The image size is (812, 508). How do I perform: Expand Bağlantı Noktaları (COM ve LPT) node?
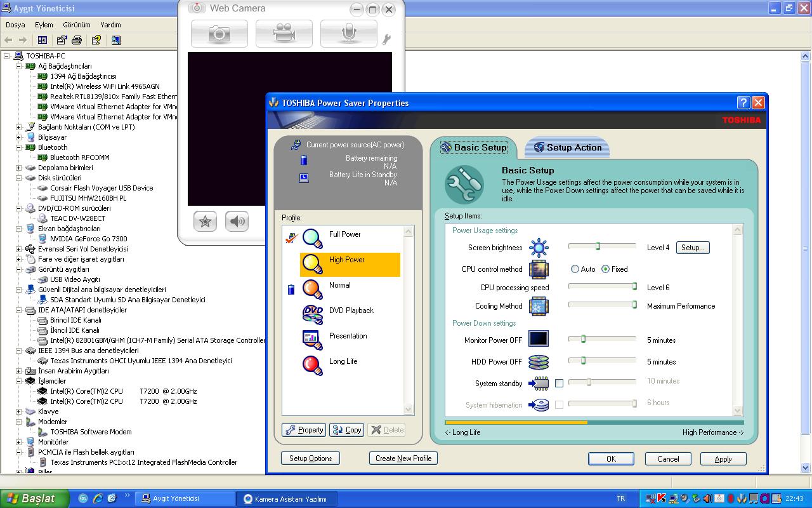tap(19, 127)
